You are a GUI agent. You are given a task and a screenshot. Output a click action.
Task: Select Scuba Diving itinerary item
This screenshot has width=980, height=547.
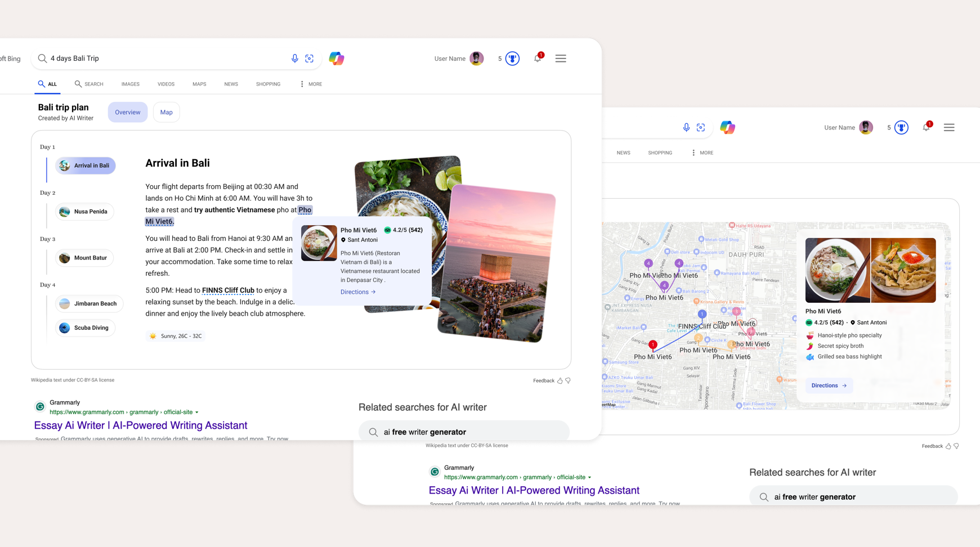pos(85,328)
